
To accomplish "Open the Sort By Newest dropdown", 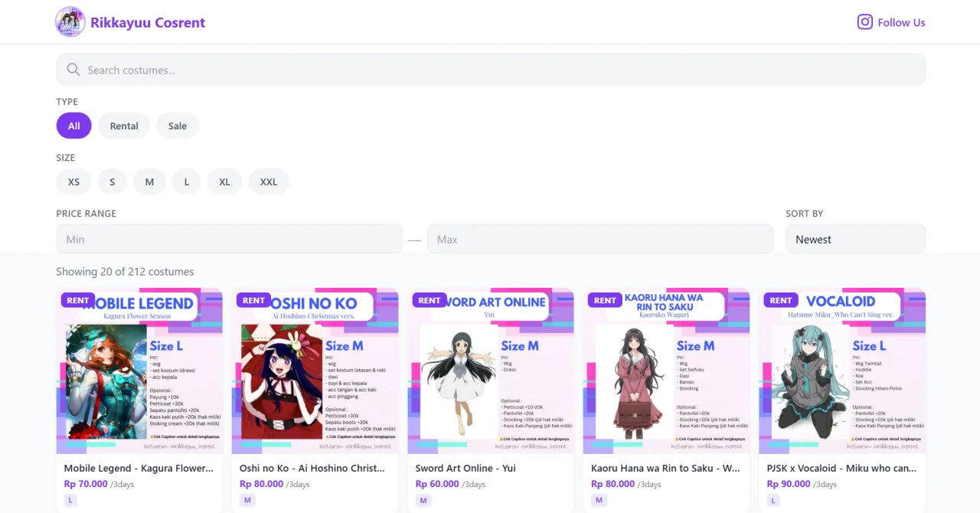I will (x=855, y=239).
